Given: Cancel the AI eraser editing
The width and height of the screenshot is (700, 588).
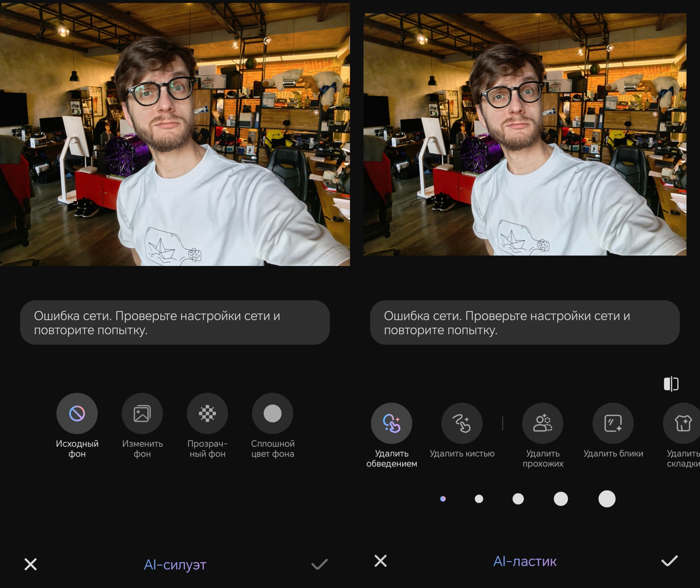Looking at the screenshot, I should (380, 561).
